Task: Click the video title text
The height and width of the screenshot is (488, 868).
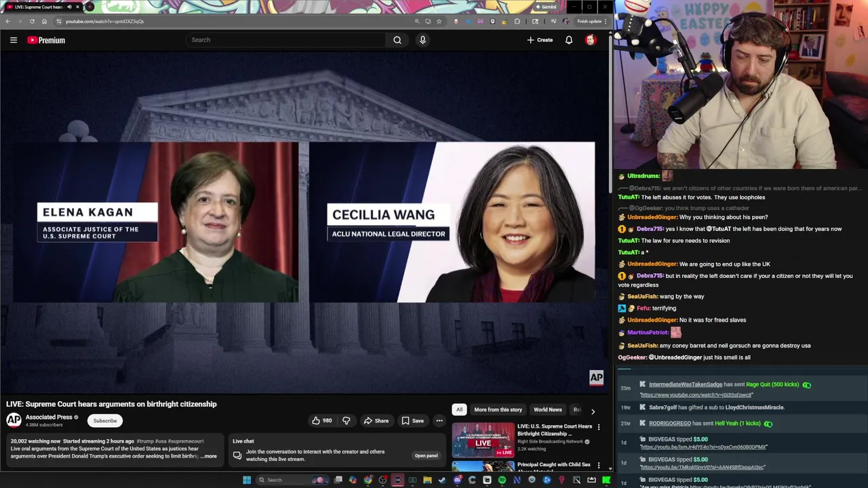Action: pyautogui.click(x=111, y=404)
